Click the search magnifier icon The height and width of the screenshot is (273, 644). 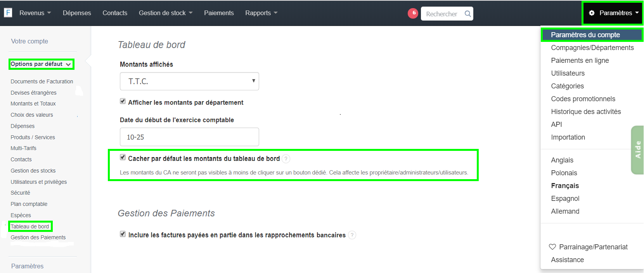click(x=467, y=14)
